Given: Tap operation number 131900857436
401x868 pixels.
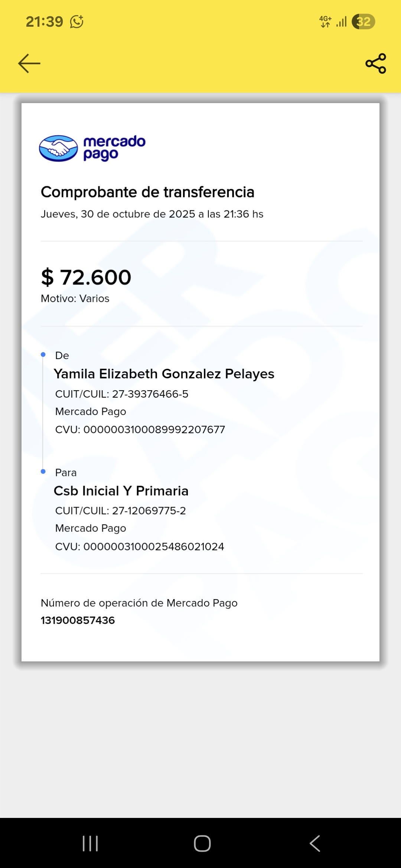Looking at the screenshot, I should (78, 620).
